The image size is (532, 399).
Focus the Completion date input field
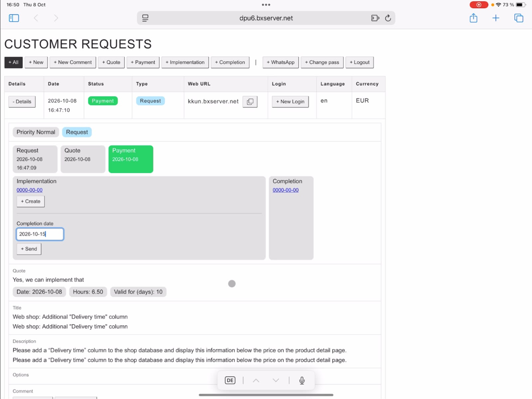coord(40,234)
